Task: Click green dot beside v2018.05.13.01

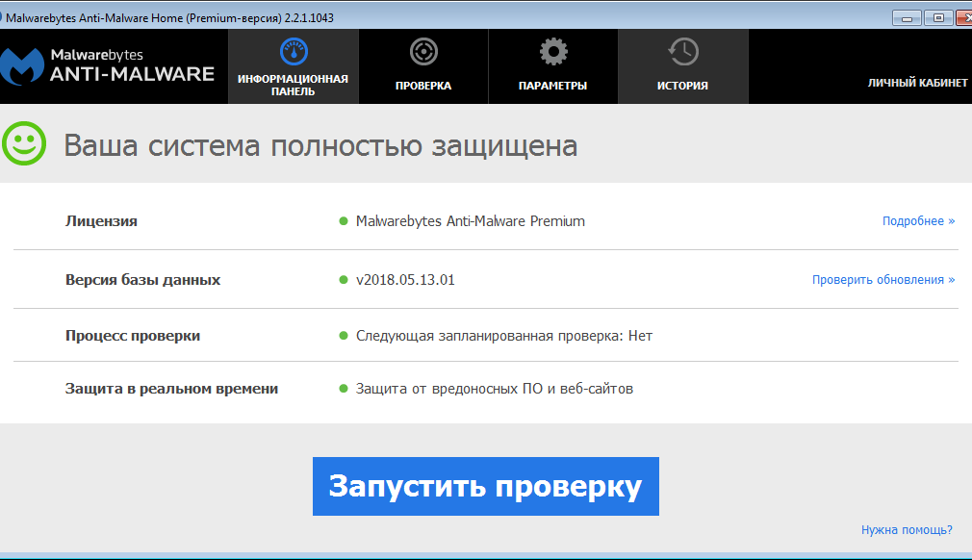Action: point(344,280)
